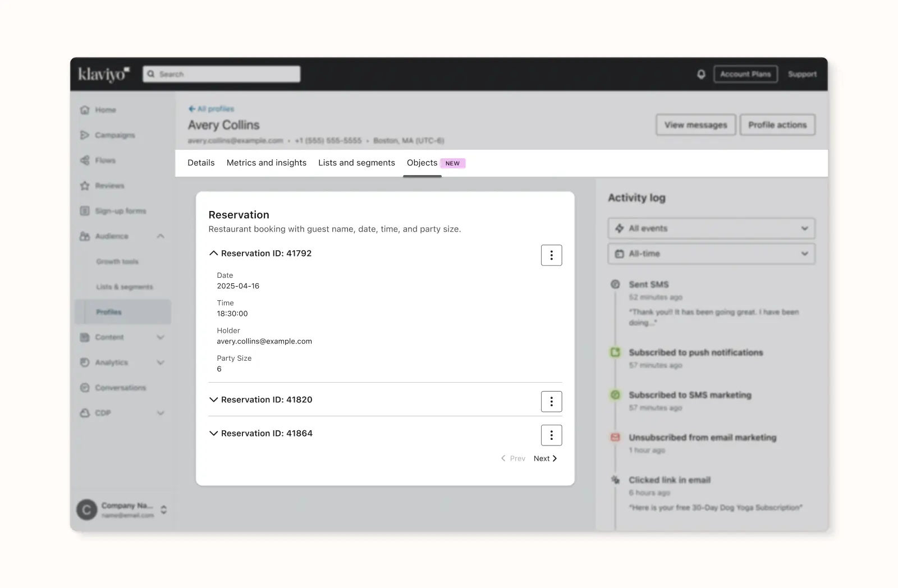Viewport: 898px width, 588px height.
Task: Switch to Metrics and insights tab
Action: [267, 163]
